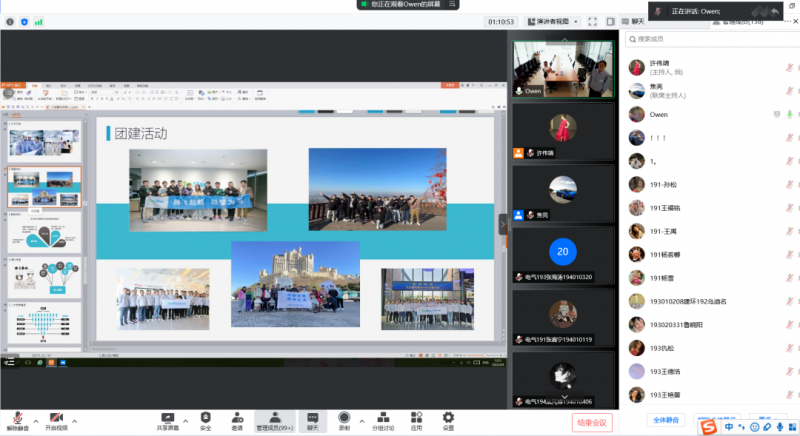
Task: Open the 安全 security settings
Action: (205, 417)
